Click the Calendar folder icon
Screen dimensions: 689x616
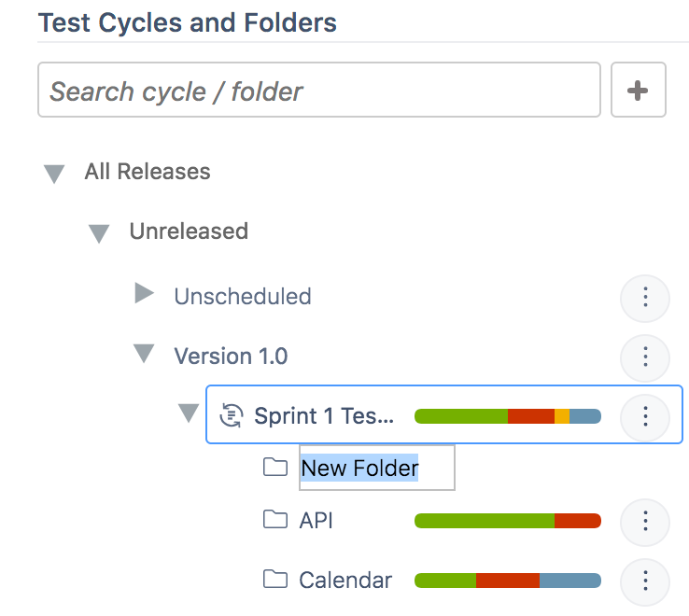point(274,580)
